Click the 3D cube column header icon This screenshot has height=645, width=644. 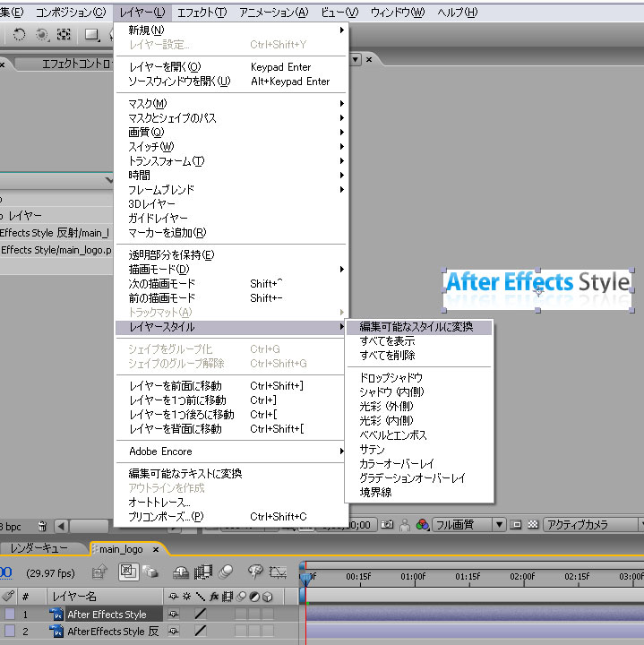[267, 597]
